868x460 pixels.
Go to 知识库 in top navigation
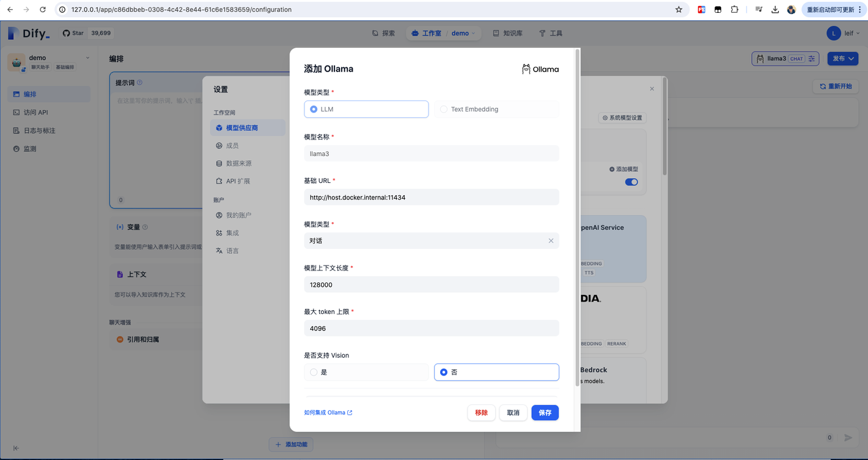(507, 33)
